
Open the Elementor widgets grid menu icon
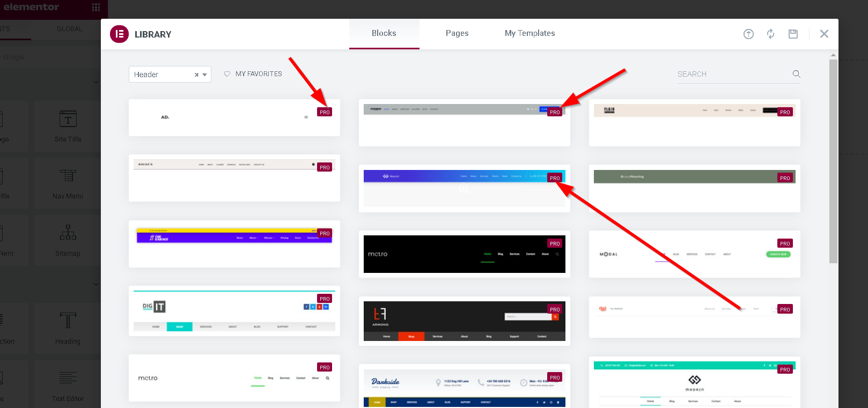(x=96, y=7)
